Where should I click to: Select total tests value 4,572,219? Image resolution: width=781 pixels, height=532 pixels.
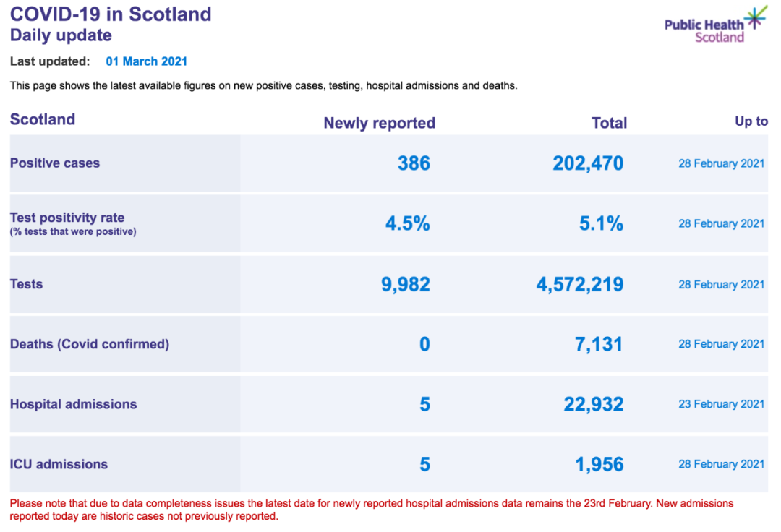580,284
